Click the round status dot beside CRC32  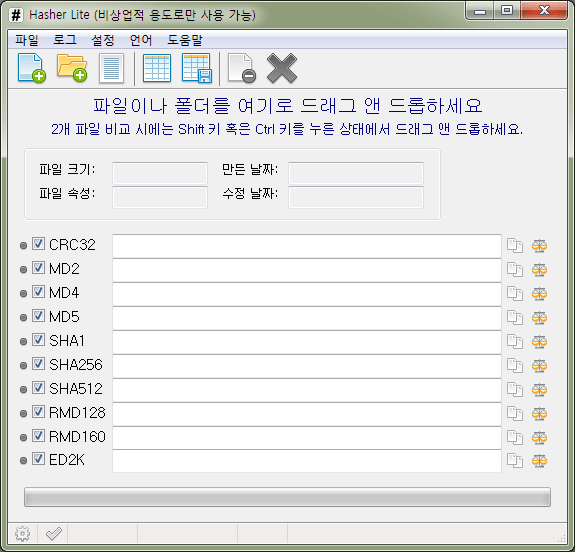pos(23,246)
